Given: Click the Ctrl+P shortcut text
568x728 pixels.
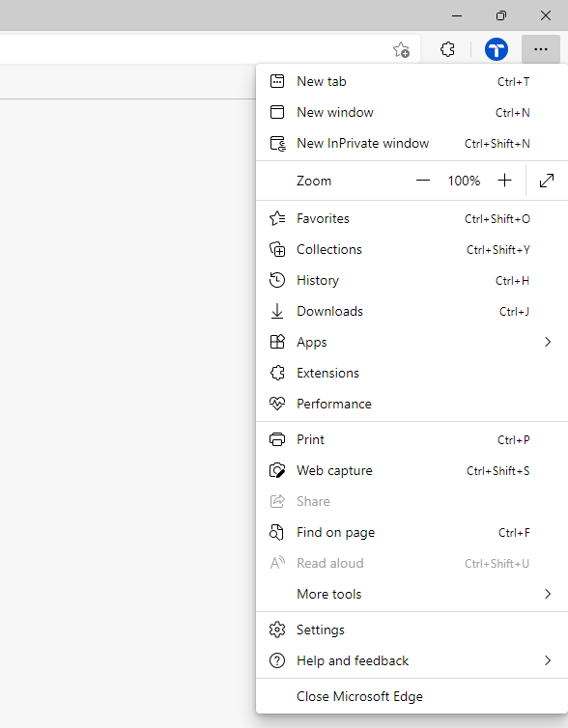Looking at the screenshot, I should (x=513, y=439).
